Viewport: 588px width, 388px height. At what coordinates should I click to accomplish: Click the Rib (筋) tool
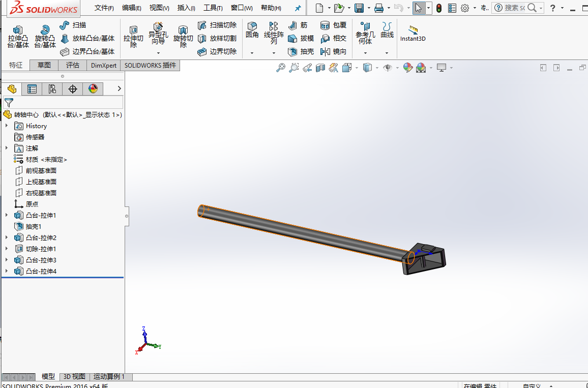[x=298, y=25]
